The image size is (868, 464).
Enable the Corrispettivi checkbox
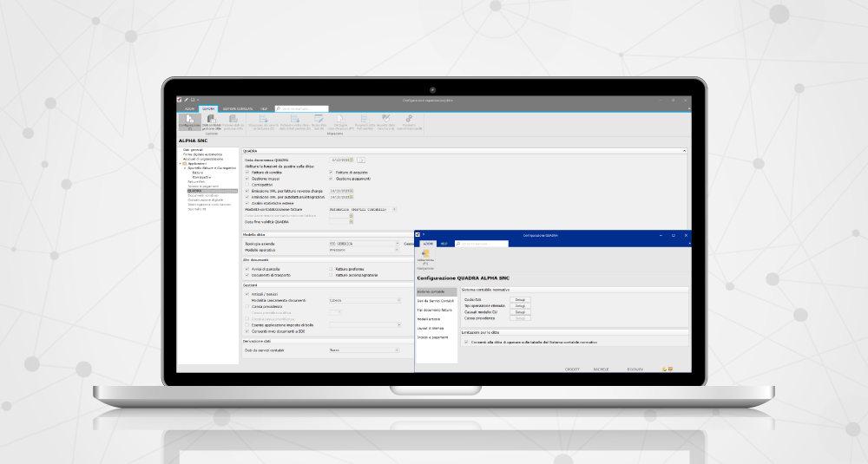tap(247, 185)
